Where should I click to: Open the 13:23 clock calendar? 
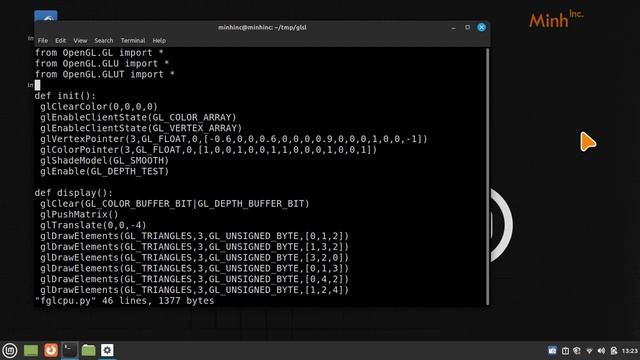click(630, 351)
